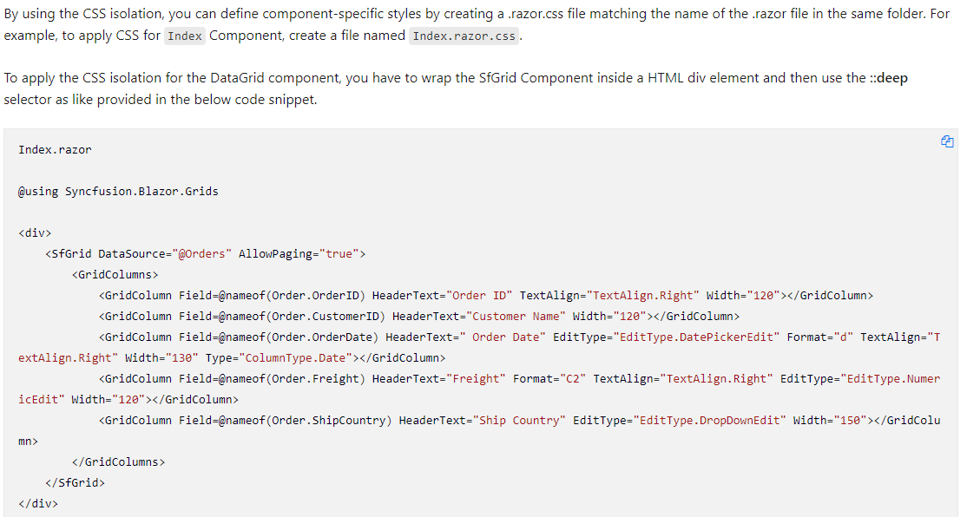Click the HeaderText "Freight" value
980x517 pixels.
(476, 379)
